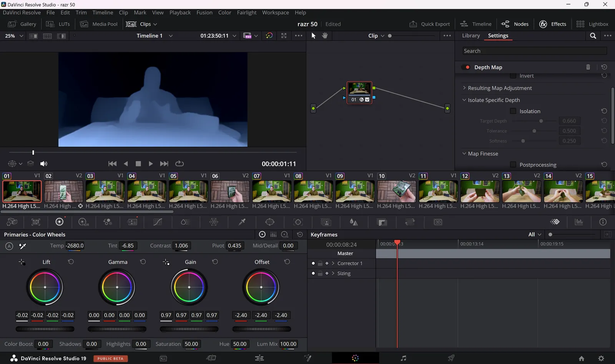The image size is (615, 364).
Task: Open the LUTs browser
Action: [x=58, y=24]
